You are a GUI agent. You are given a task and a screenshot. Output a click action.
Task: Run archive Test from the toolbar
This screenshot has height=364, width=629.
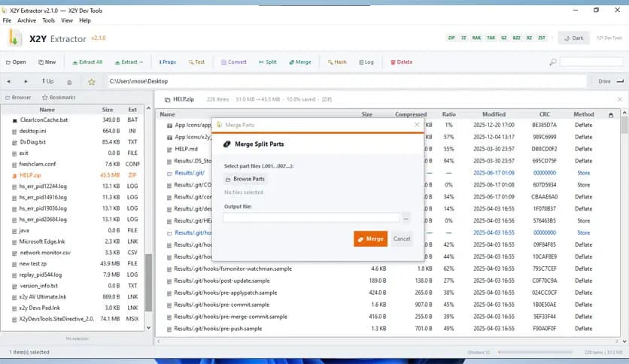[196, 62]
